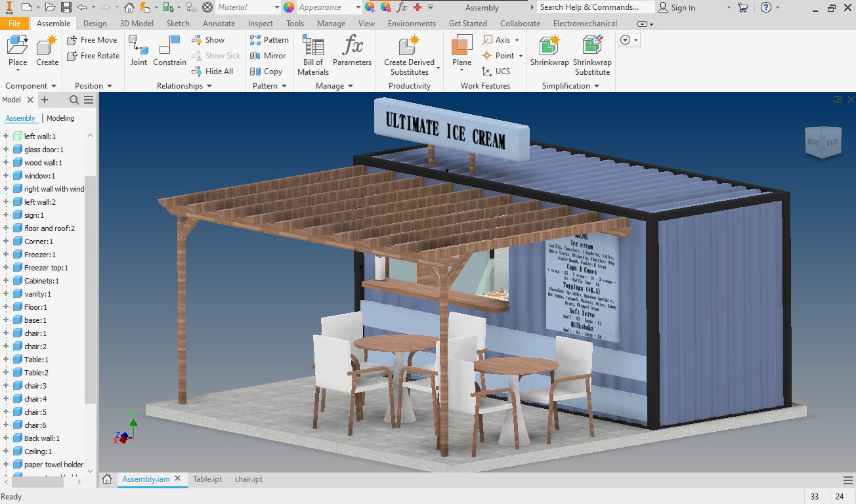856x504 pixels.
Task: Click the Create component tool
Action: 47,51
